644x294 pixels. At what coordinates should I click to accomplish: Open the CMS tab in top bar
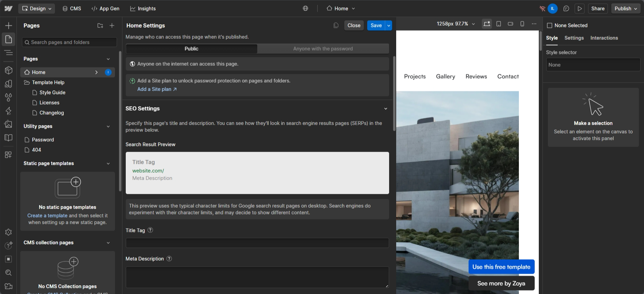coord(72,8)
